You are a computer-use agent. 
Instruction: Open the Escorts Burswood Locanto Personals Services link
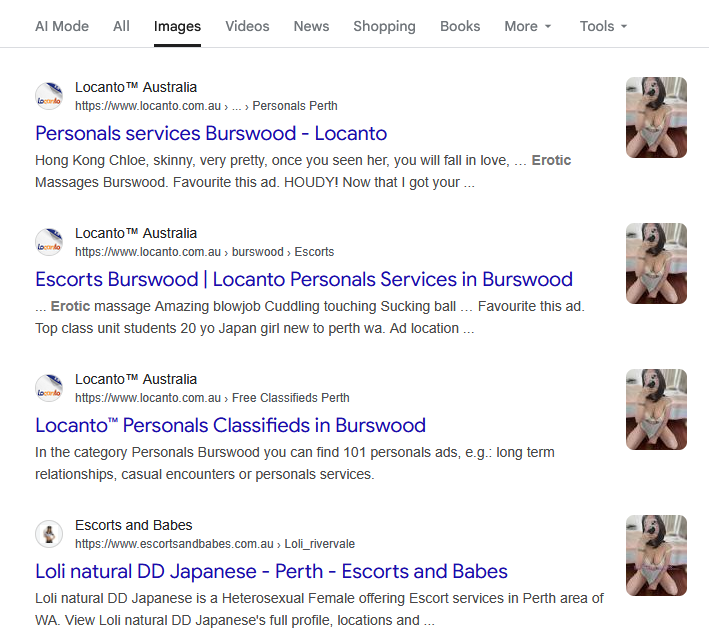tap(304, 279)
